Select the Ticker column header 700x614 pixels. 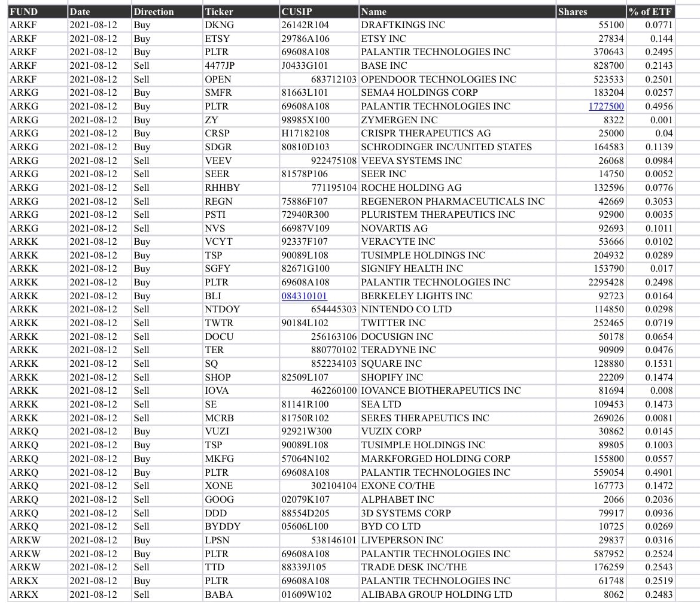click(241, 11)
